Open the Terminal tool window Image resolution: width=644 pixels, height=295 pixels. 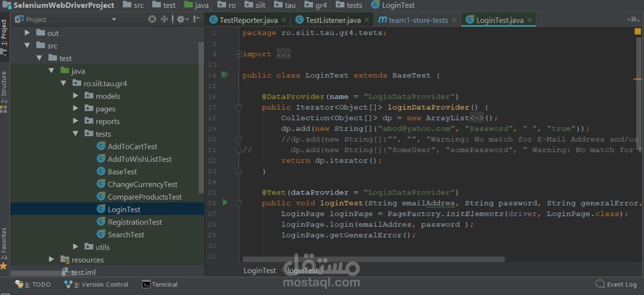click(160, 284)
